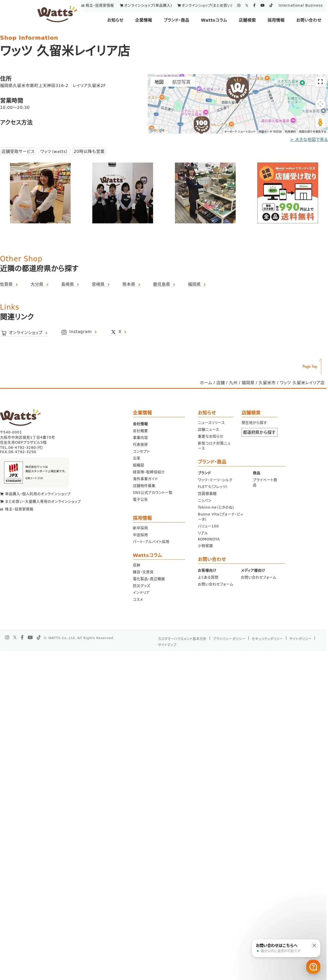Viewport: 328px width, 980px height.
Task: Toggle fullscreen view on the map
Action: pos(320,81)
